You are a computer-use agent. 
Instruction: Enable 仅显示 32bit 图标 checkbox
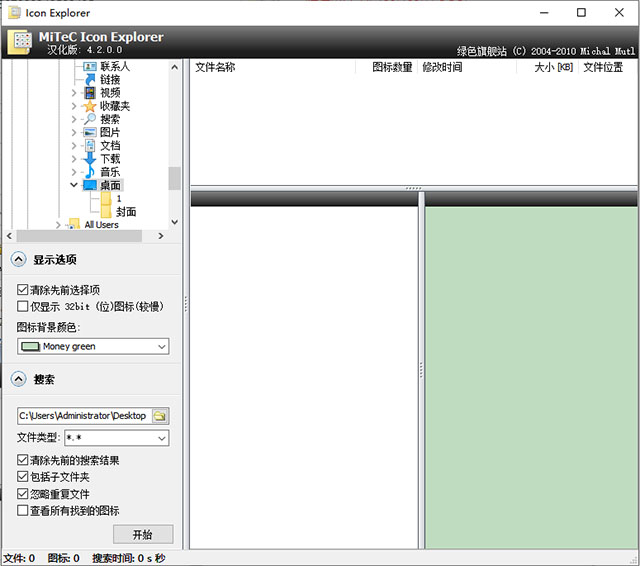point(22,306)
